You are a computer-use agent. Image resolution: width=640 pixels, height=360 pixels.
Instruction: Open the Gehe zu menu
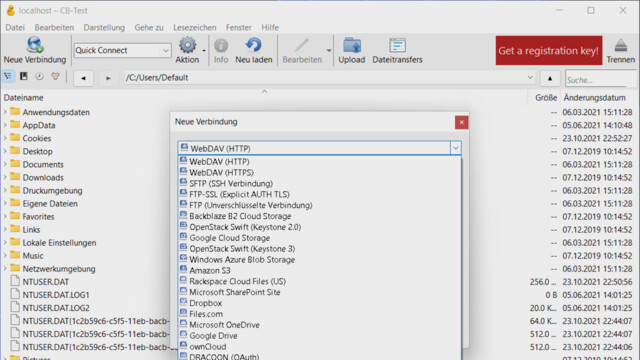click(149, 27)
